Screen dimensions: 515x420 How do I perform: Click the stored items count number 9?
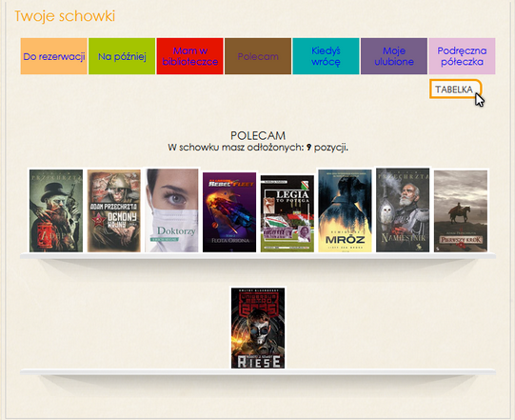coord(308,148)
